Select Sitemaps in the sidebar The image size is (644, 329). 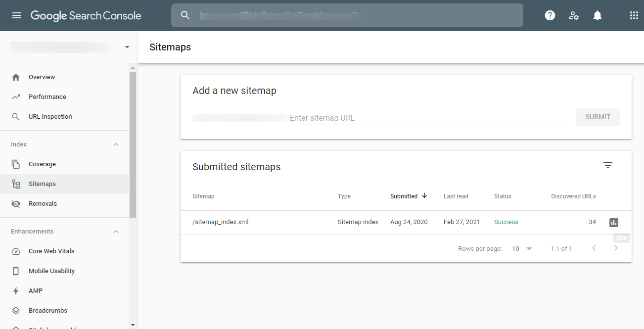click(42, 184)
